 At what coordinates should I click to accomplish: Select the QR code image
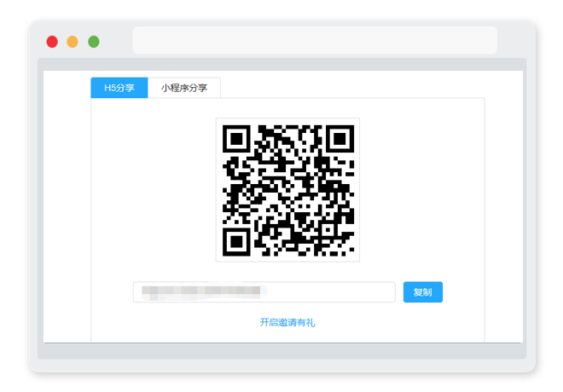288,190
